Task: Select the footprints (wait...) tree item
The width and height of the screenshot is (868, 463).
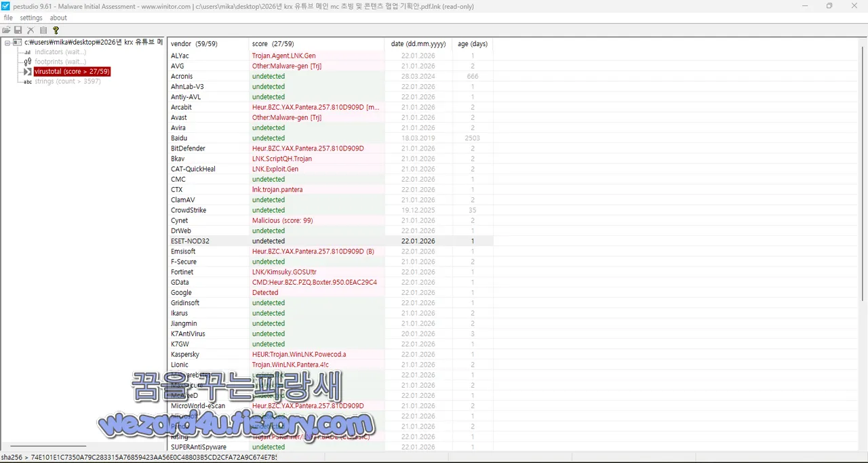Action: pyautogui.click(x=60, y=62)
